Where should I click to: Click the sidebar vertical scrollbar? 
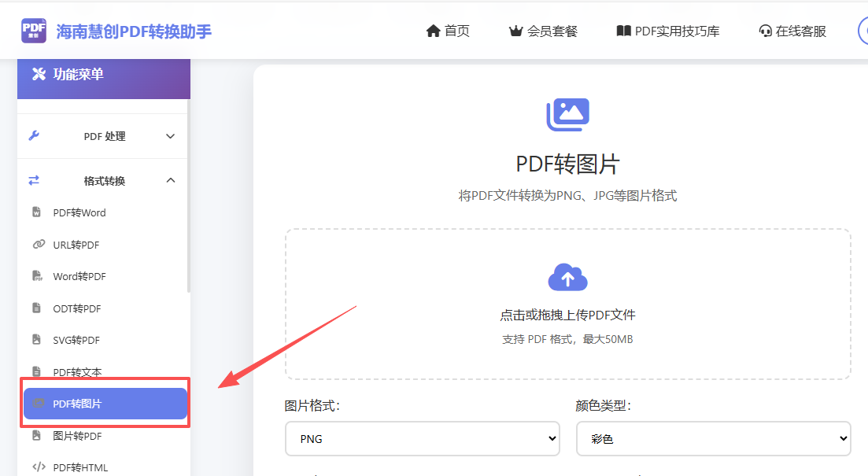[189, 196]
